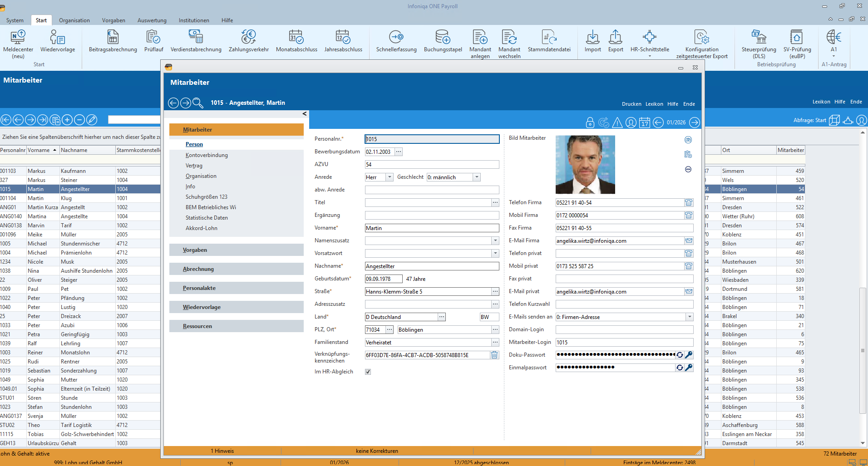Expand the E-Mails senden an dropdown
Screen dimensions: 868x466
click(x=690, y=317)
